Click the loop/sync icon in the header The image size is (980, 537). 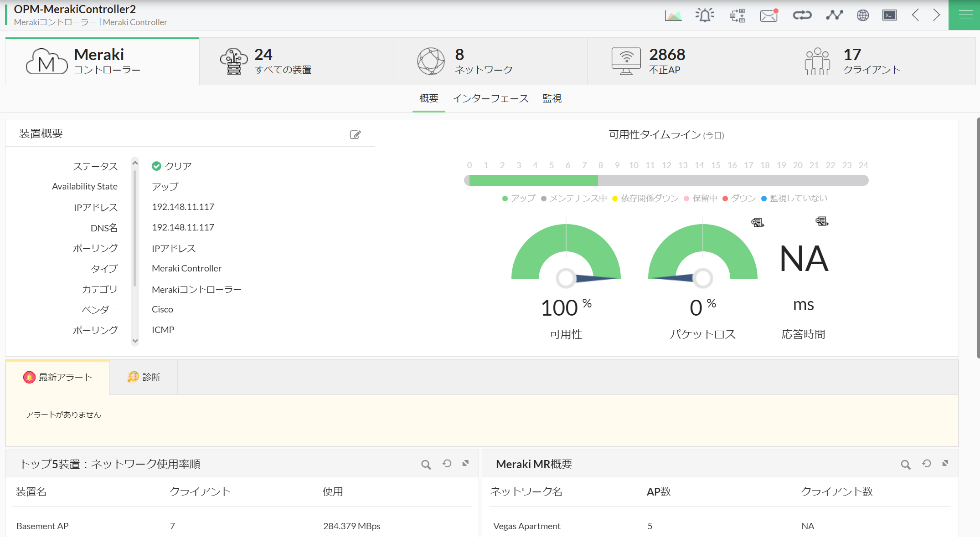[x=802, y=15]
